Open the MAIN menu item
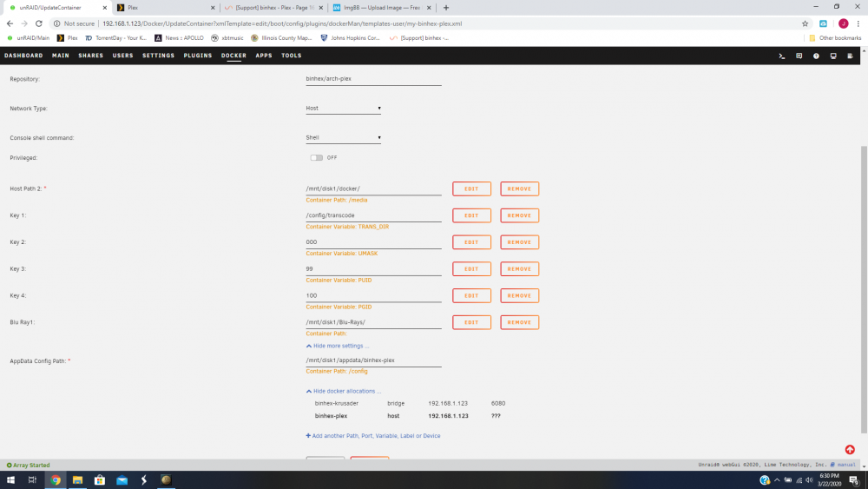Viewport: 868px width, 489px height. 61,56
